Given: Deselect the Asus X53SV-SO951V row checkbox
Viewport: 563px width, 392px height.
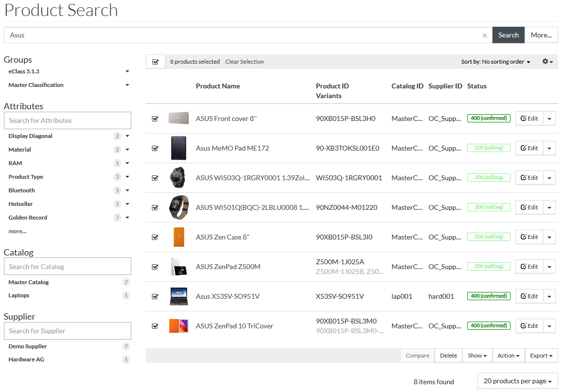Looking at the screenshot, I should tap(155, 297).
